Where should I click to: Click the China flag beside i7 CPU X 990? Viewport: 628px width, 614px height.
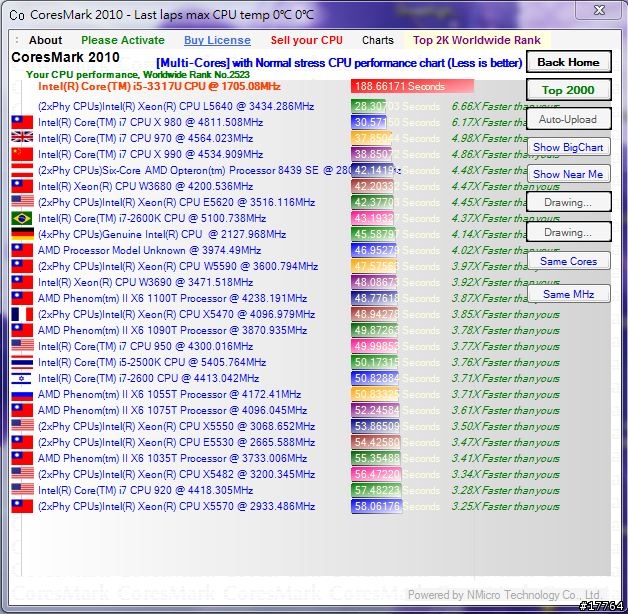[22, 154]
